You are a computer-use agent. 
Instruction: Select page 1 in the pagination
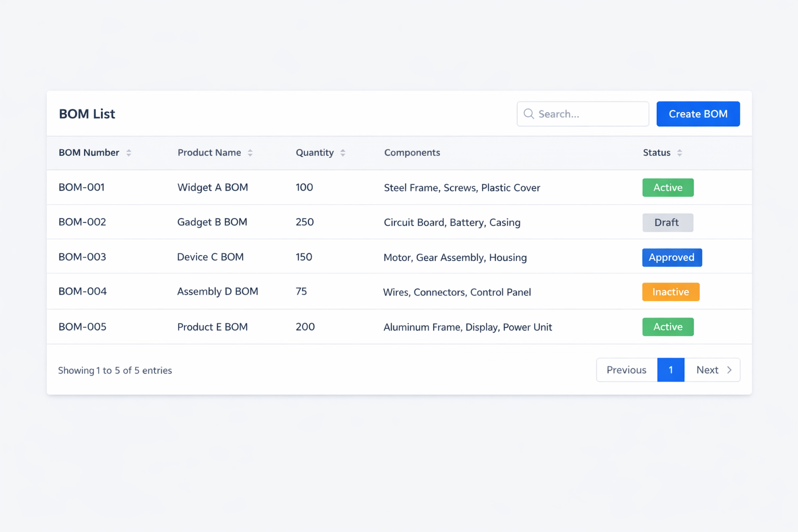point(670,370)
